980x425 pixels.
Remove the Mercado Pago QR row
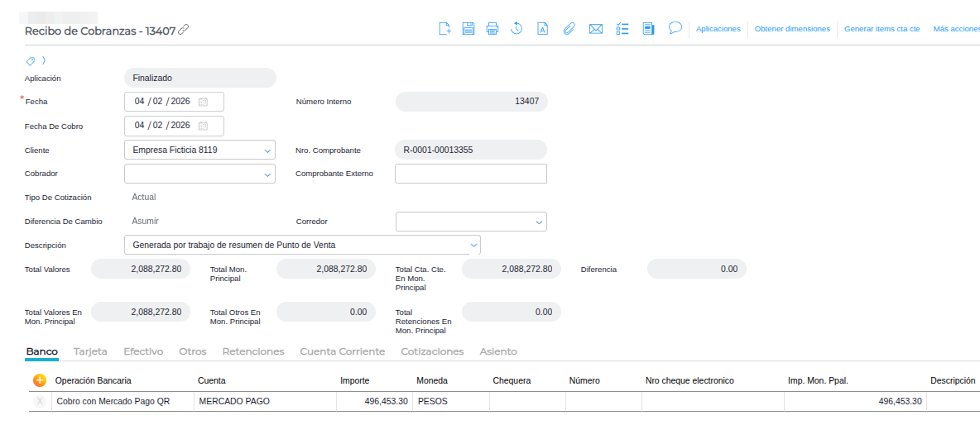coord(39,401)
